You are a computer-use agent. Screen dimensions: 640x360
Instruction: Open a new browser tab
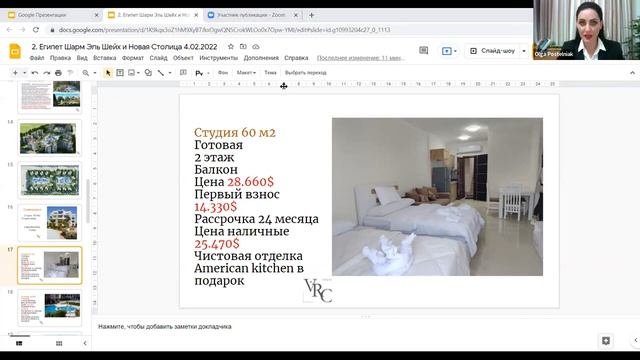[x=311, y=15]
